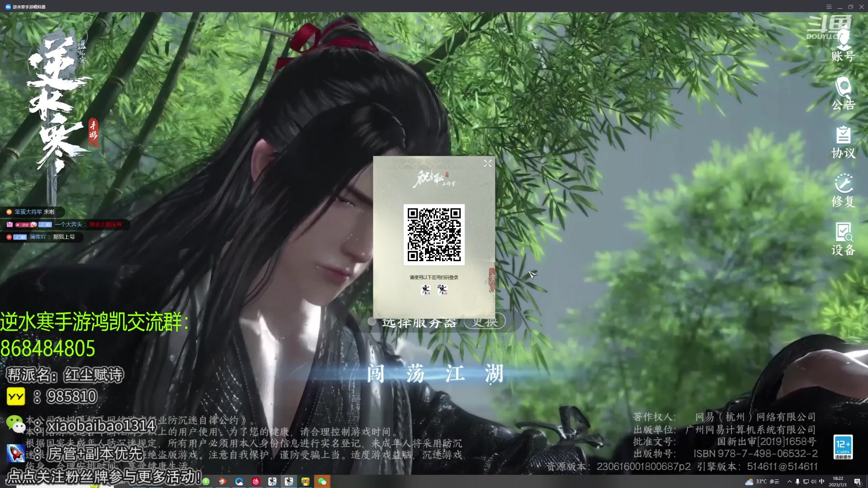The width and height of the screenshot is (868, 488).
Task: Open the volume control in tray
Action: 814,482
